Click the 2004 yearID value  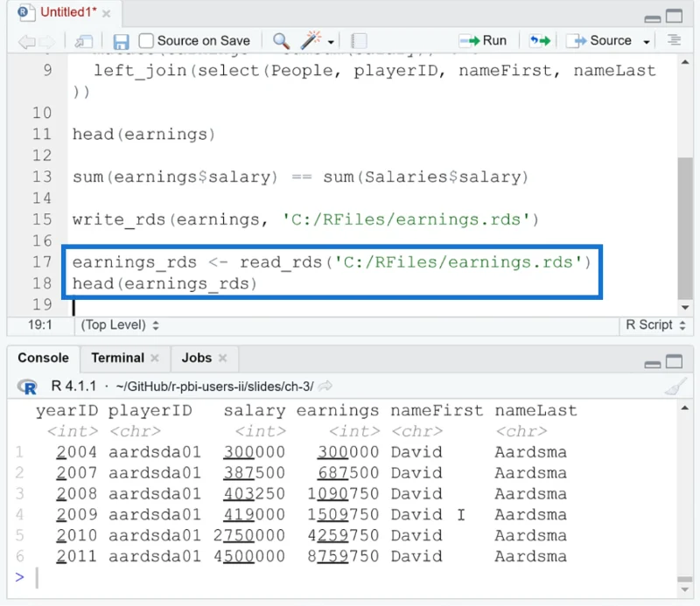click(x=76, y=452)
